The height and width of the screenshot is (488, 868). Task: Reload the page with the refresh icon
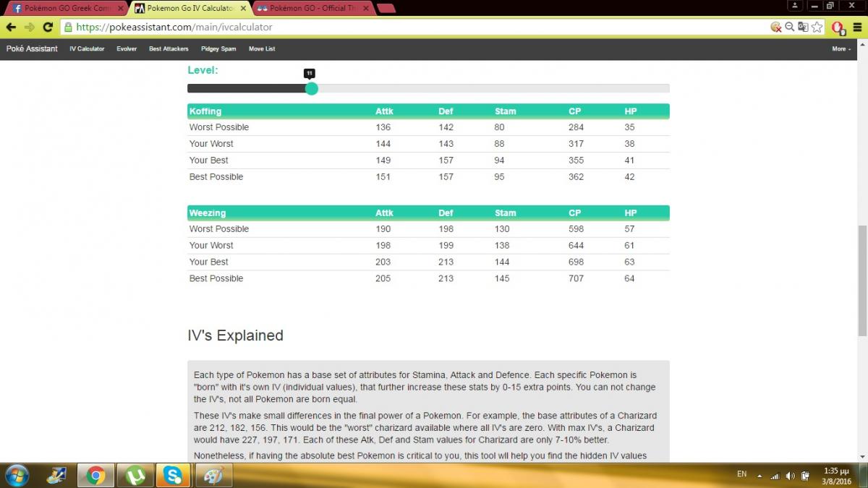tap(48, 27)
